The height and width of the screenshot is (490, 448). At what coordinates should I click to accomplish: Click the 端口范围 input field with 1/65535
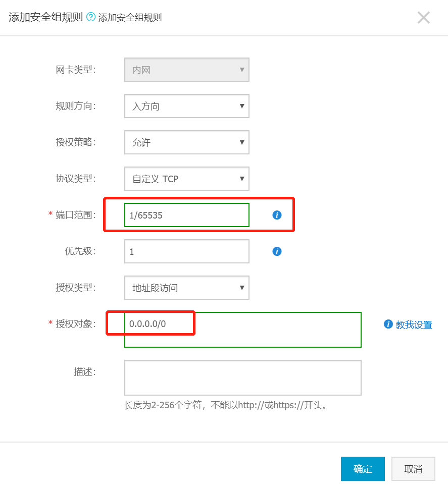tap(187, 215)
